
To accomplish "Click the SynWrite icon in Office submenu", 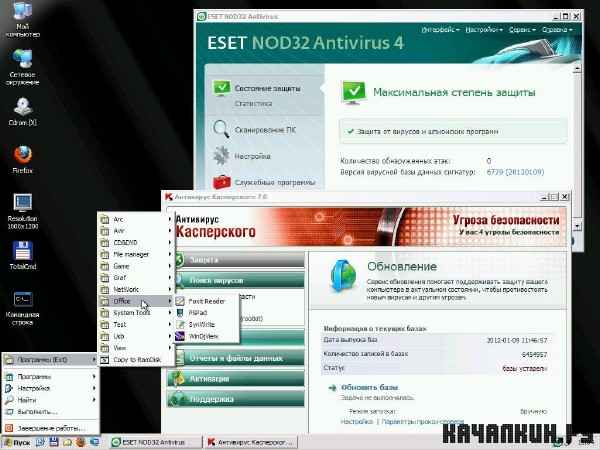I will (x=180, y=324).
